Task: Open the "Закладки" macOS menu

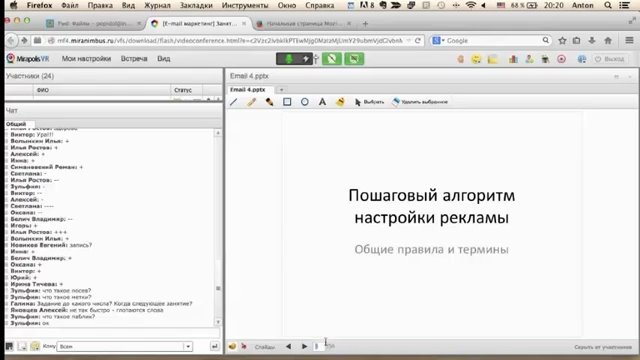Action: (x=196, y=5)
